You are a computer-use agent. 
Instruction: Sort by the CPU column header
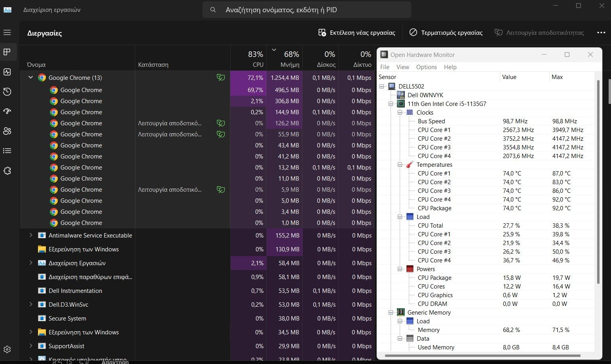pyautogui.click(x=249, y=58)
